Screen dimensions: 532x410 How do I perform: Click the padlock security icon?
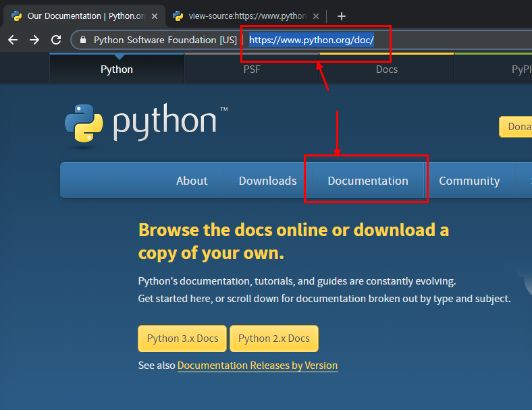(83, 40)
